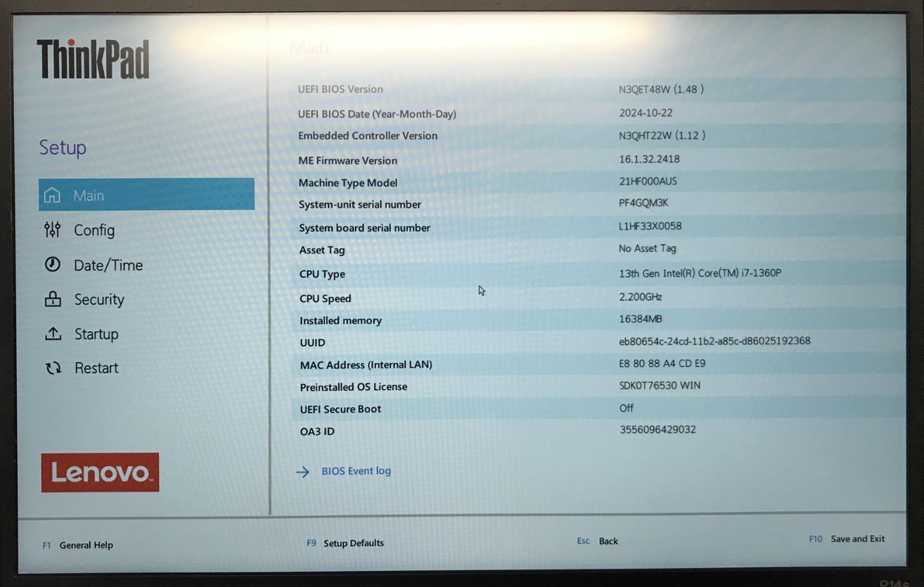924x587 pixels.
Task: Click F1 General Help
Action: pyautogui.click(x=77, y=545)
